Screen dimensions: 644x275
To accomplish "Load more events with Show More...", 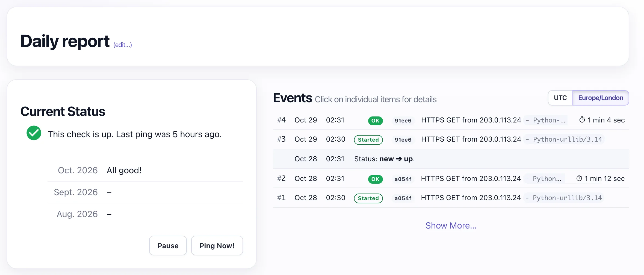I will [x=451, y=226].
